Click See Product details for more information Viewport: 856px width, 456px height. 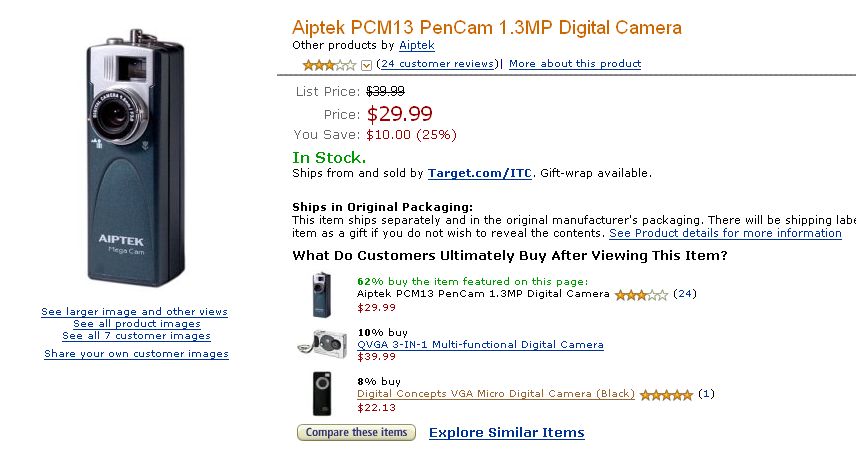[x=725, y=233]
